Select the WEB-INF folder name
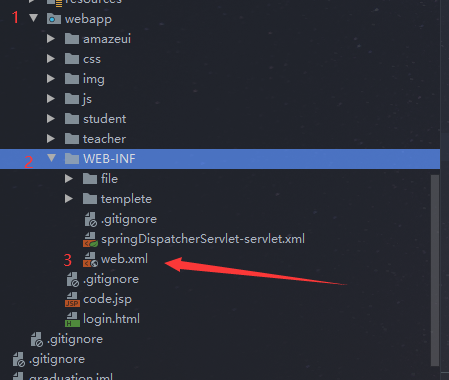Image resolution: width=449 pixels, height=380 pixels. [109, 159]
